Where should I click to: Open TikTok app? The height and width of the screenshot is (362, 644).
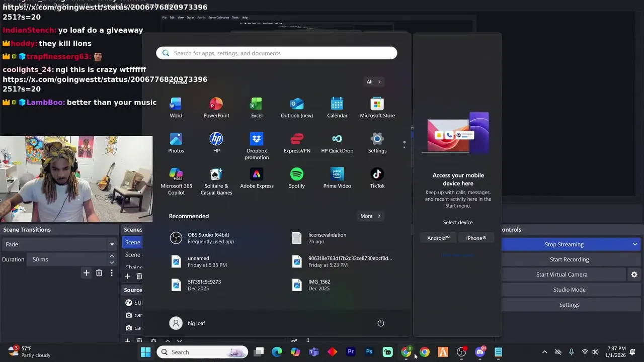377,178
